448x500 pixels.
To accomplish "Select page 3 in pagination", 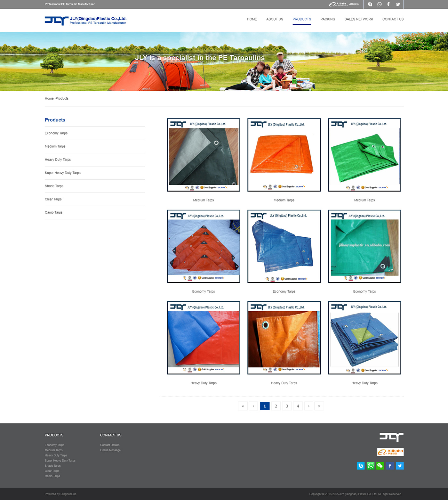I will [x=287, y=406].
